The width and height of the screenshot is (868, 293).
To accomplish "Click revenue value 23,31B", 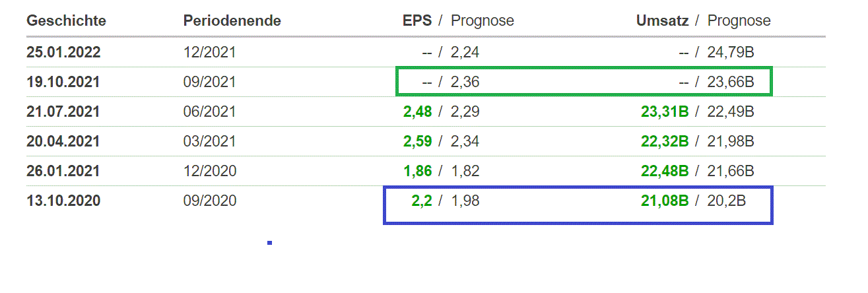I will pyautogui.click(x=665, y=112).
